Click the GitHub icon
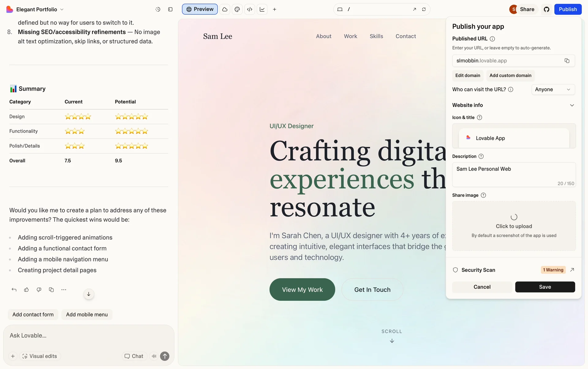 pos(547,9)
